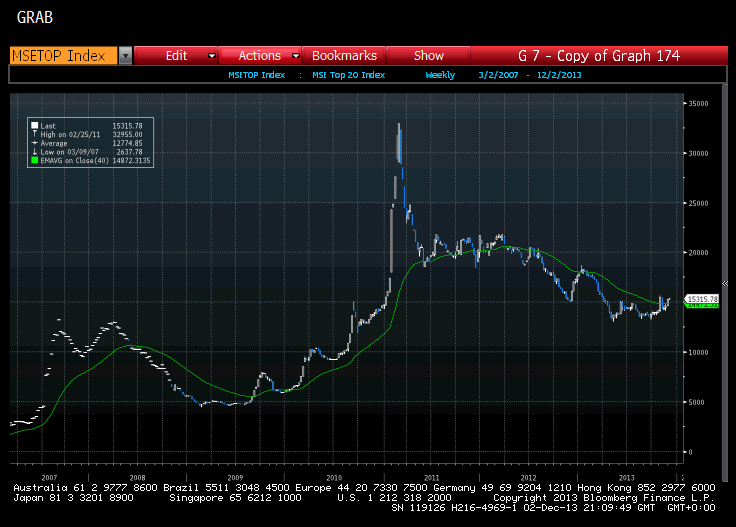This screenshot has width=736, height=527.
Task: Click the 2007 x-axis label
Action: point(49,478)
